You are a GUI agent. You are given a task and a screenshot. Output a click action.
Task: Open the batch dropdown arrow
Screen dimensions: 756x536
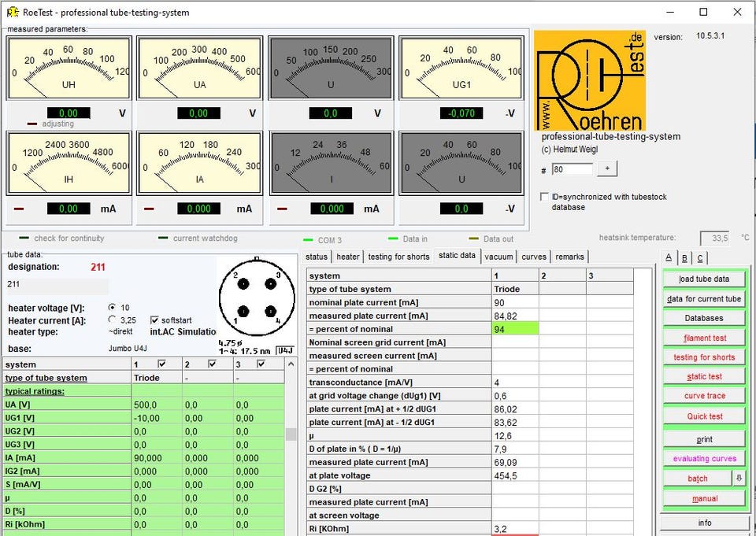pos(739,479)
